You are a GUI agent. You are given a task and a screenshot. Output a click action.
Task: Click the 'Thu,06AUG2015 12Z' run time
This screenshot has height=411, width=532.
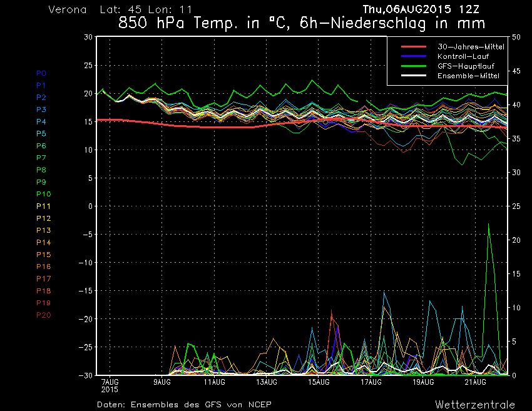(421, 9)
